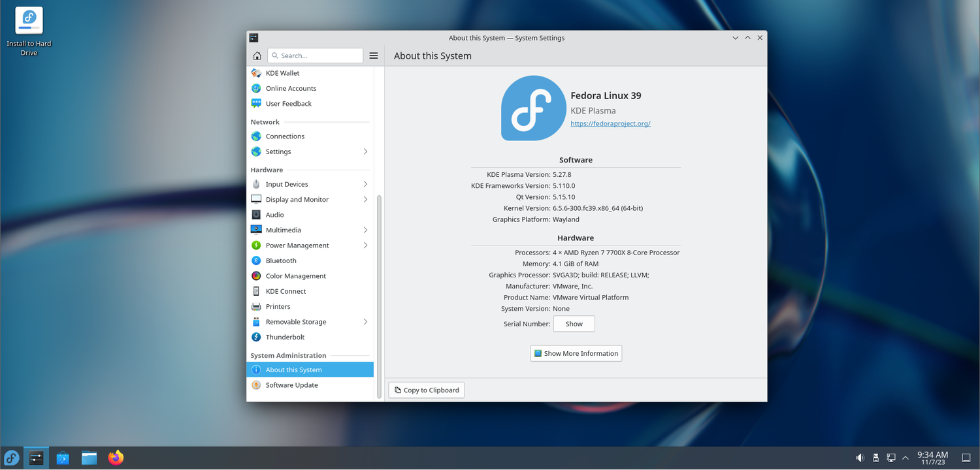The image size is (980, 470).
Task: Expand the Multimedia chevron
Action: click(365, 230)
